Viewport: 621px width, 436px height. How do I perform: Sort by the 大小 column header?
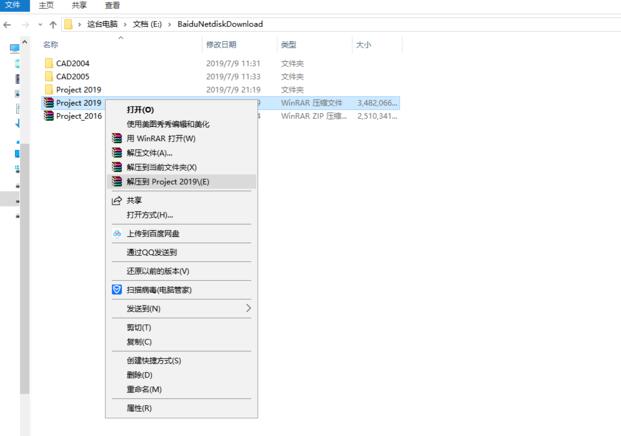pyautogui.click(x=364, y=44)
